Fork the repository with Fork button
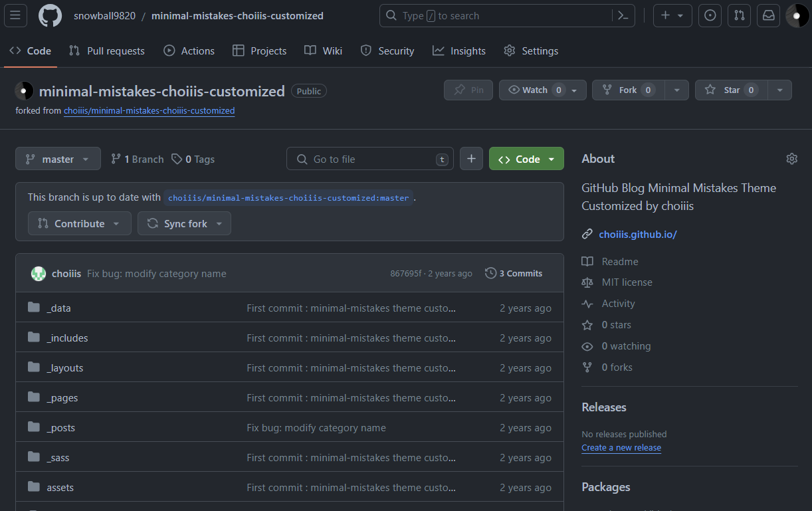Viewport: 812px width, 511px height. coord(628,90)
